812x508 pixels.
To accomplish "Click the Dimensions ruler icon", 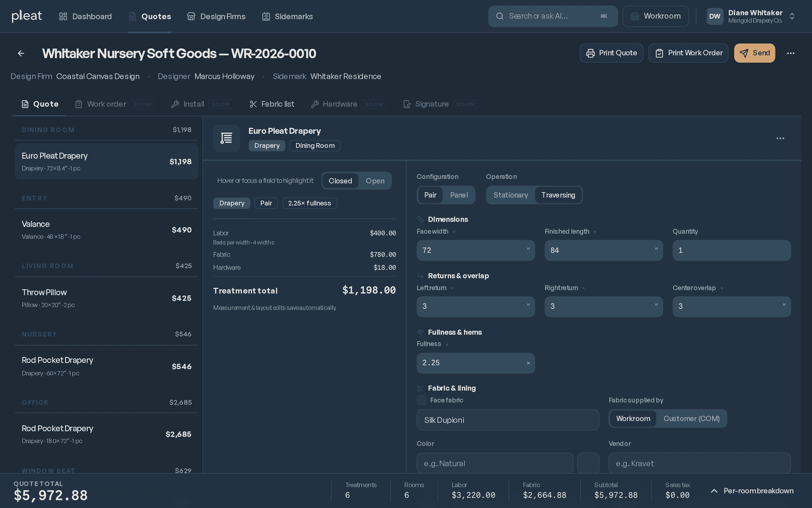I will coord(420,219).
